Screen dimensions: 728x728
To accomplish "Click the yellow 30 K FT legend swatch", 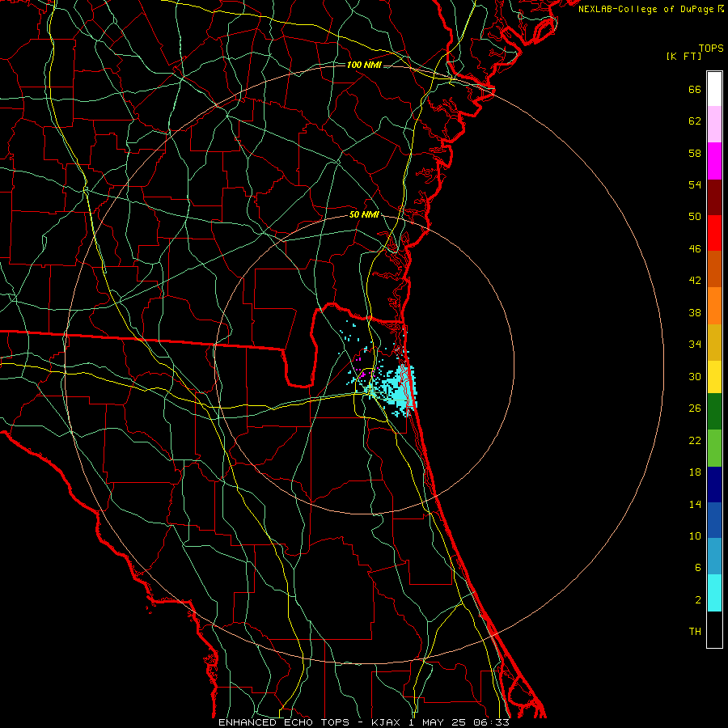I will [714, 377].
